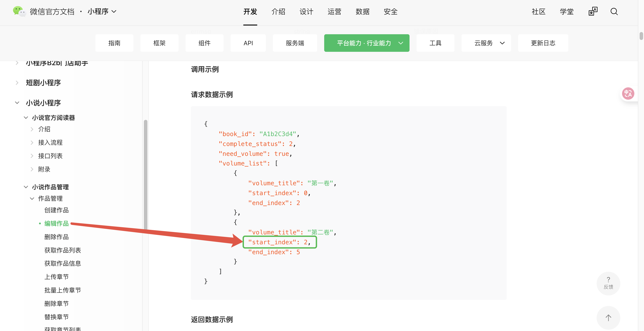Click the back-to-top arrow button
This screenshot has height=331, width=644.
click(x=608, y=317)
